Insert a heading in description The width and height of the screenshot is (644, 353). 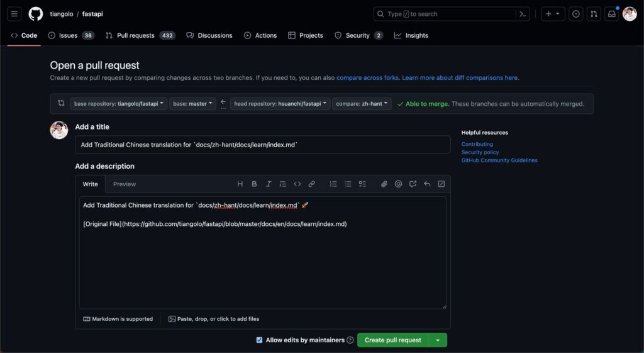coord(240,184)
